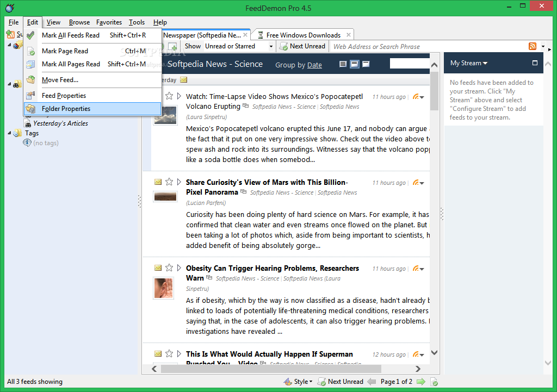Open the View menu
Viewport: 557px width, 392px height.
[53, 22]
